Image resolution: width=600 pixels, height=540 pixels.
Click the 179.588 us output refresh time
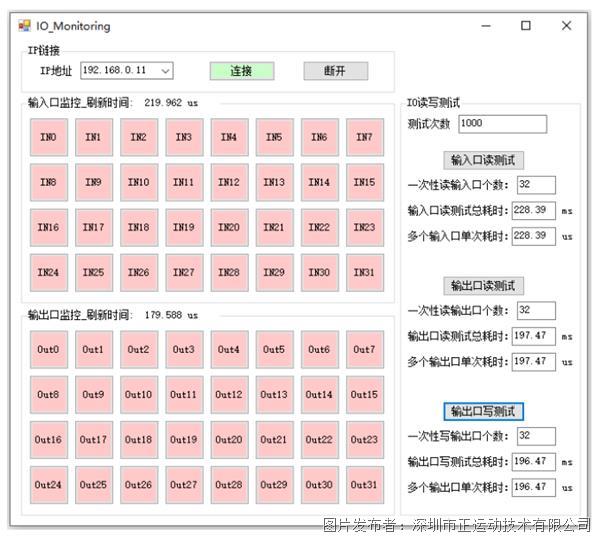[x=171, y=315]
